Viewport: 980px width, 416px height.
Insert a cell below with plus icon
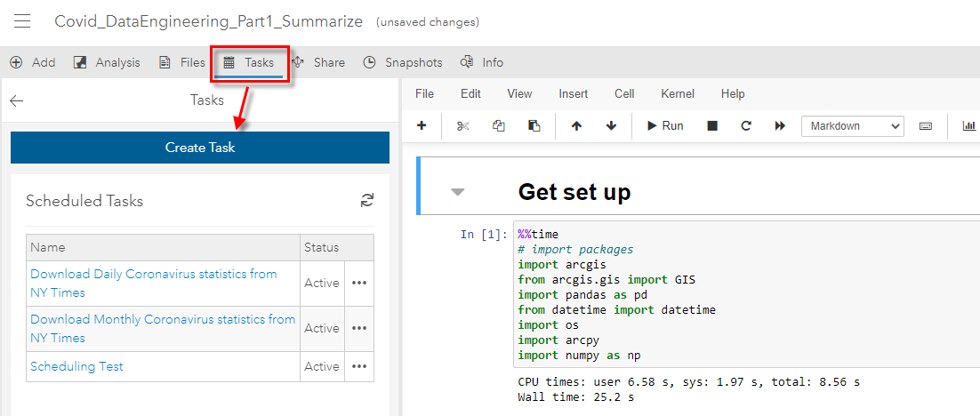[422, 126]
